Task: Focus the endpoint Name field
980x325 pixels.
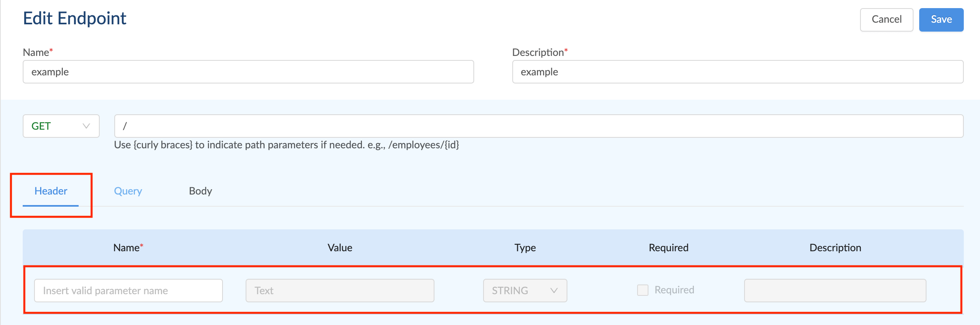Action: [x=248, y=72]
